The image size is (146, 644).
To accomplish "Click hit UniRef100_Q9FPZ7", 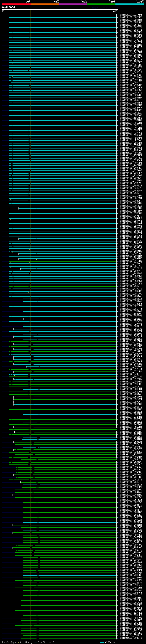I will tap(131, 316).
